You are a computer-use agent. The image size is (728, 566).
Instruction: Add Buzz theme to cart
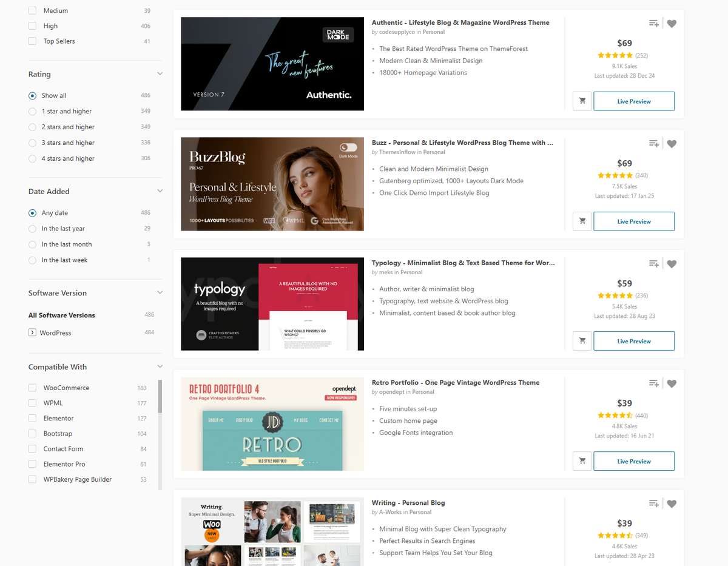582,221
